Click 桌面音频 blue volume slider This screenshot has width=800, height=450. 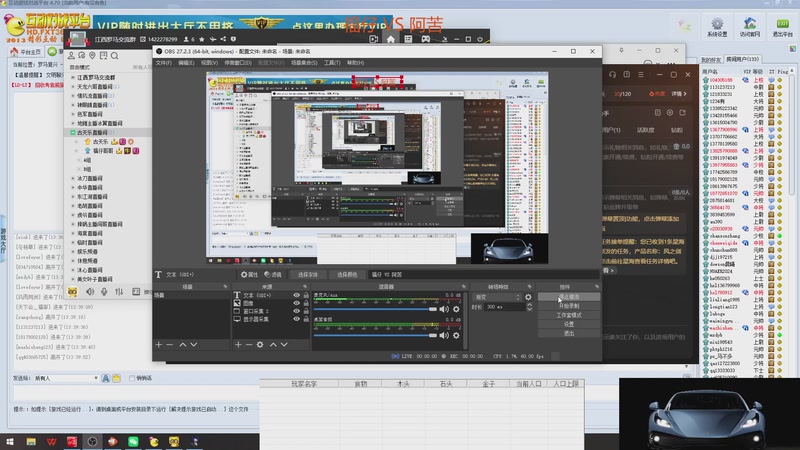pos(376,335)
